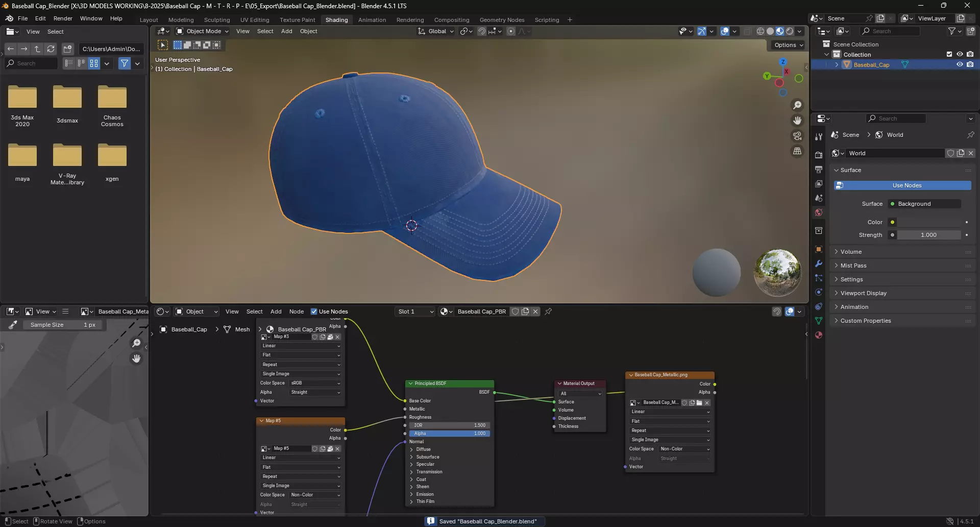The width and height of the screenshot is (980, 527).
Task: Open the Object Constraints properties tab icon
Action: point(819,306)
